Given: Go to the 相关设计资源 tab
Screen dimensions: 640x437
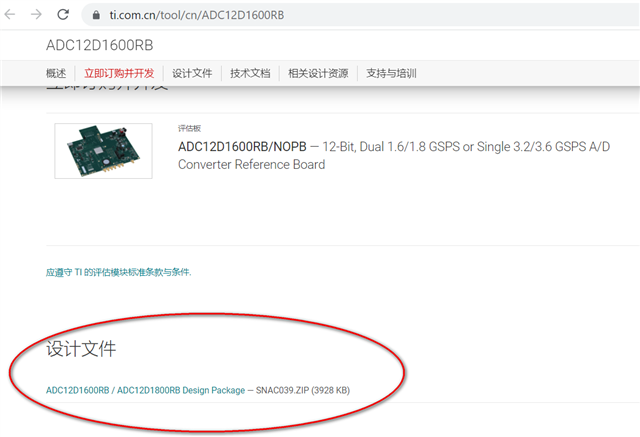Looking at the screenshot, I should coord(318,73).
